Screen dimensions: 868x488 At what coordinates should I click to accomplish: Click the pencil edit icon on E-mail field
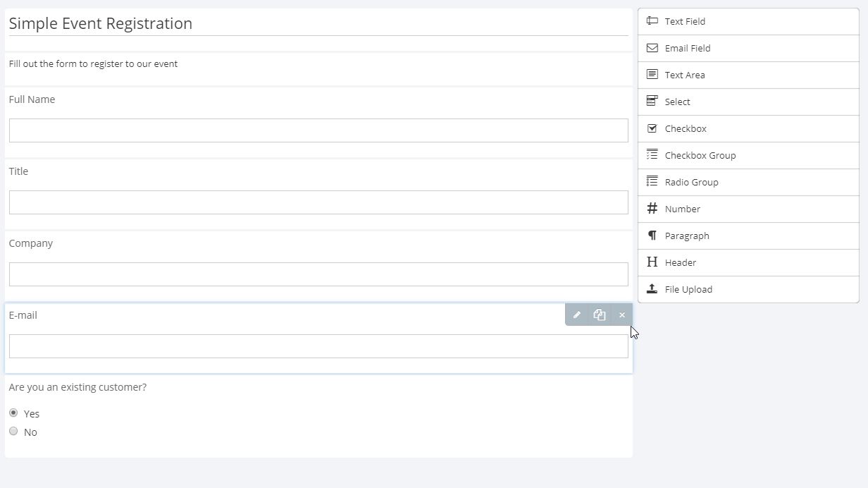click(577, 315)
